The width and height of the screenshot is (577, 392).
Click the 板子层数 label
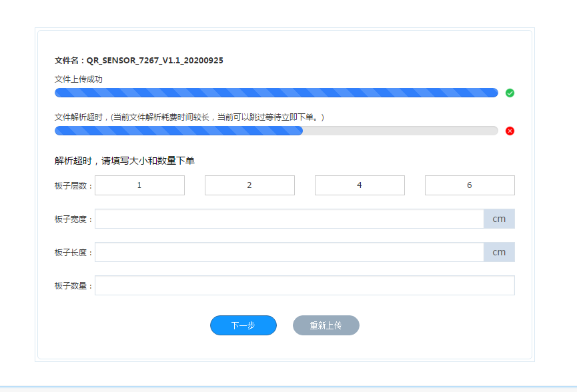point(73,186)
